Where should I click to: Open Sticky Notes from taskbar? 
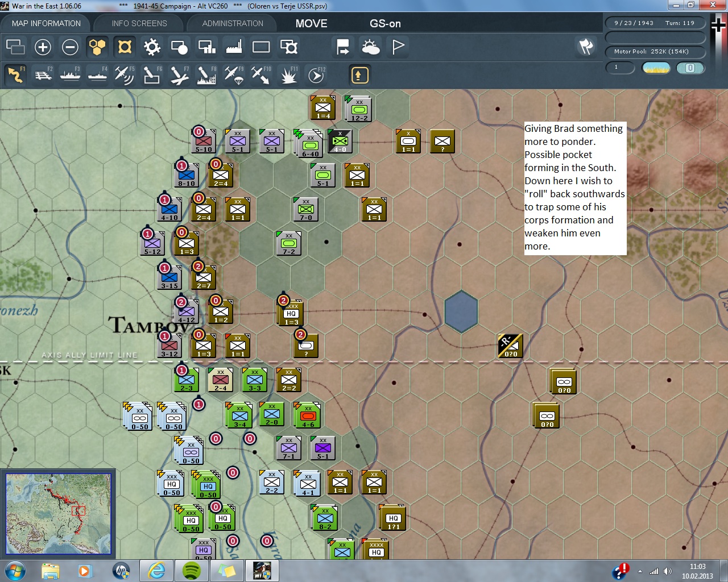tap(227, 571)
